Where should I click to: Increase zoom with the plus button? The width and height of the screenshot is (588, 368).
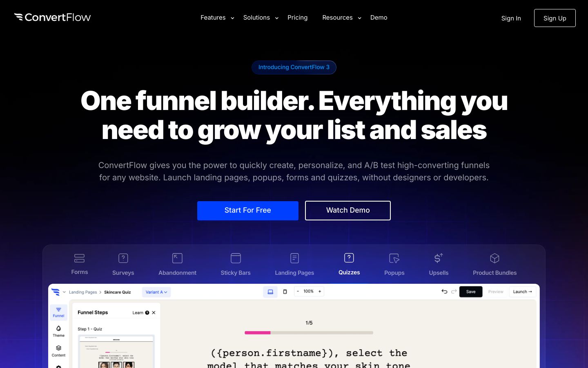320,292
